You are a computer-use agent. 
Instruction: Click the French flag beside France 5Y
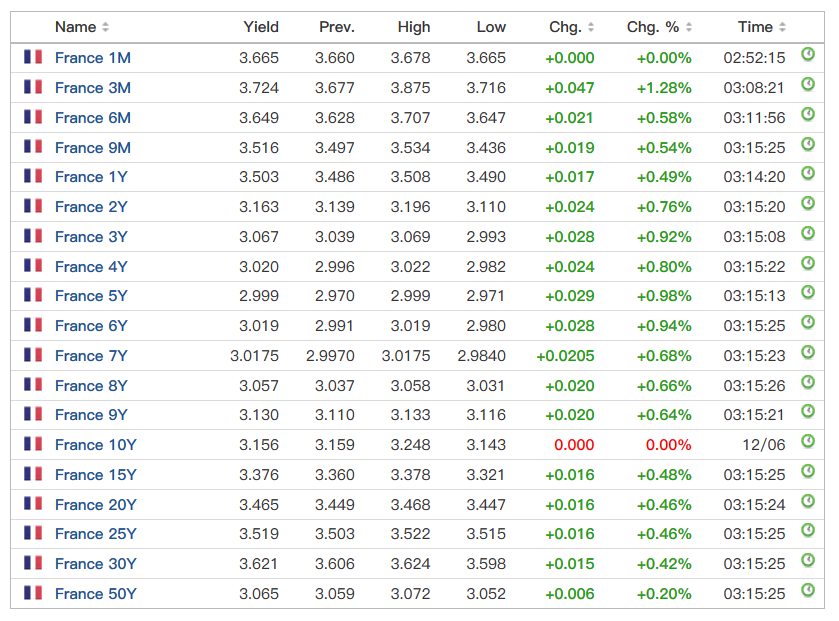[x=33, y=295]
